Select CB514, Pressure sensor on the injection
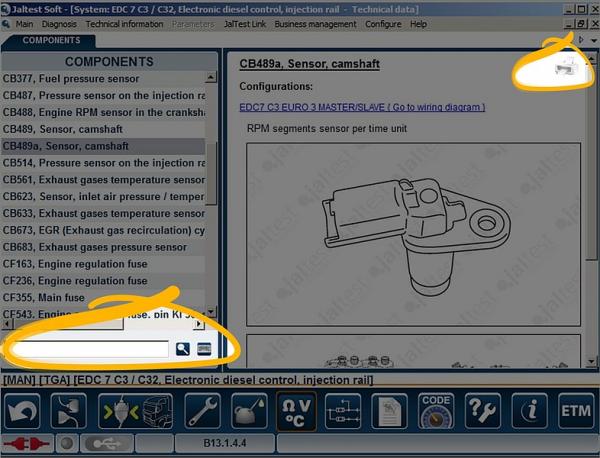The height and width of the screenshot is (458, 600). point(103,163)
